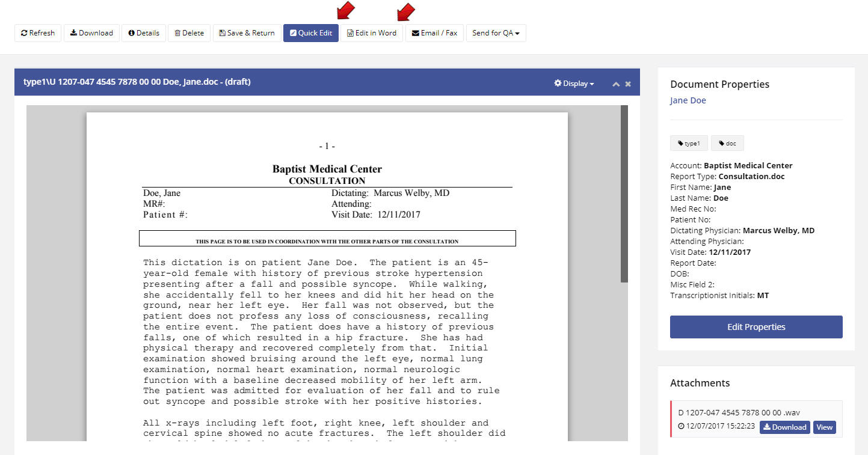Download the 1207-047 .wav attachment
Viewport: 868px width, 455px height.
(784, 427)
